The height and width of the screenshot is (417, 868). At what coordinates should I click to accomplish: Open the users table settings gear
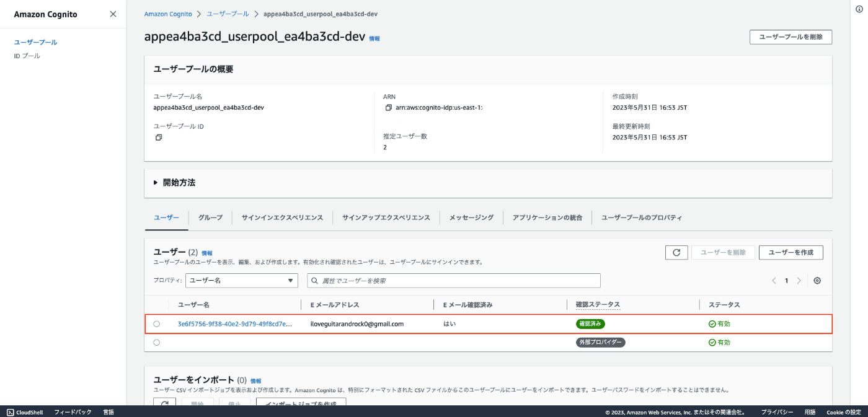click(x=817, y=281)
